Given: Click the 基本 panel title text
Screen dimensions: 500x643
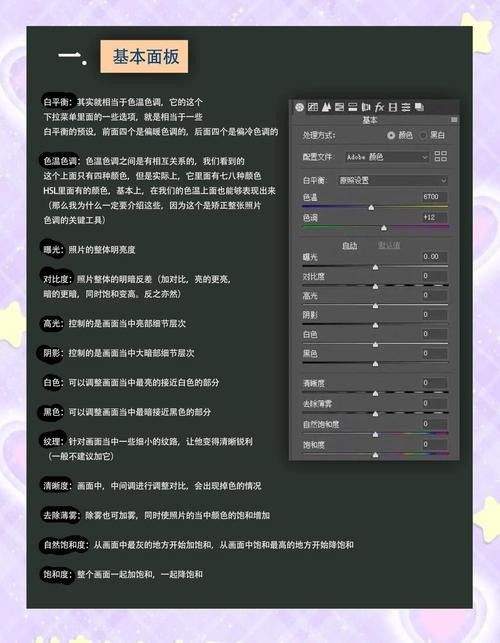Looking at the screenshot, I should tap(370, 120).
